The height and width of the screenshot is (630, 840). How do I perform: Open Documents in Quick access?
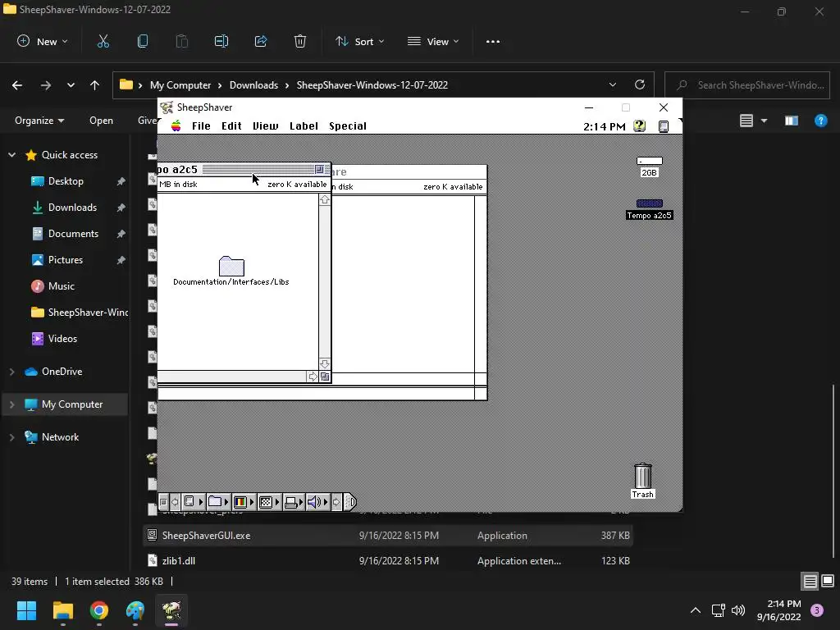click(73, 234)
